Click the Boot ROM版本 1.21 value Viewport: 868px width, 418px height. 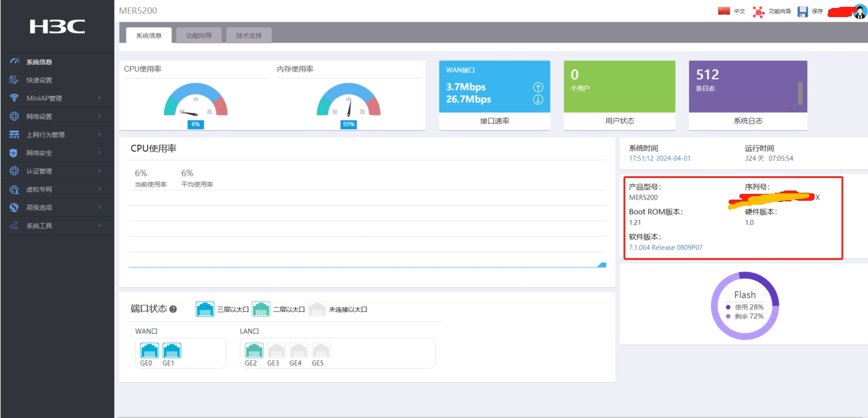click(x=635, y=222)
